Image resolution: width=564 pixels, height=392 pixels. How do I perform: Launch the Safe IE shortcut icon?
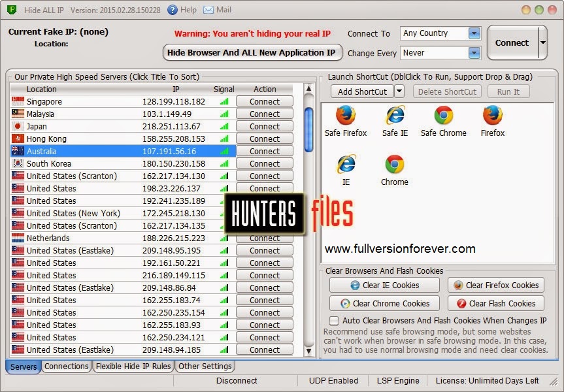pyautogui.click(x=395, y=115)
